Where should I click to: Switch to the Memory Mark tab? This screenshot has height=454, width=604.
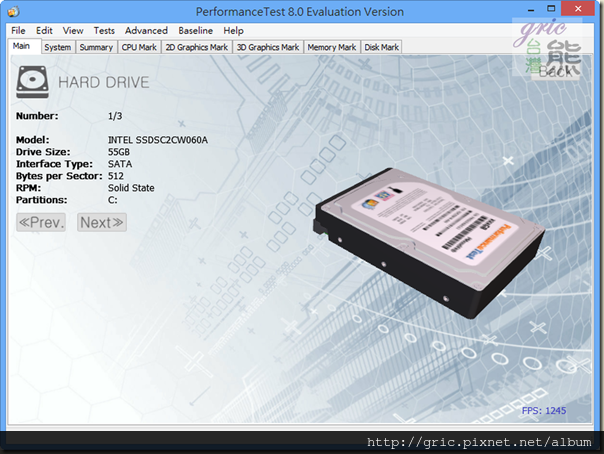(x=332, y=47)
